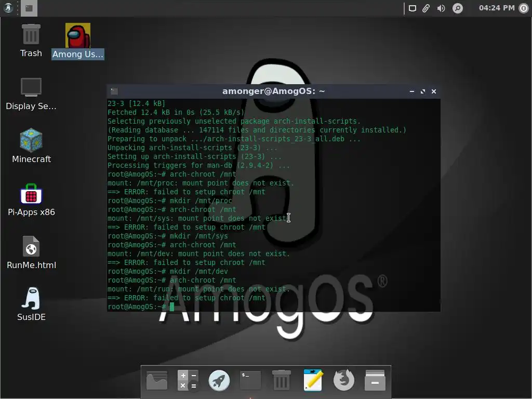Image resolution: width=532 pixels, height=399 pixels.
Task: Launch the calculator dock icon
Action: point(188,380)
